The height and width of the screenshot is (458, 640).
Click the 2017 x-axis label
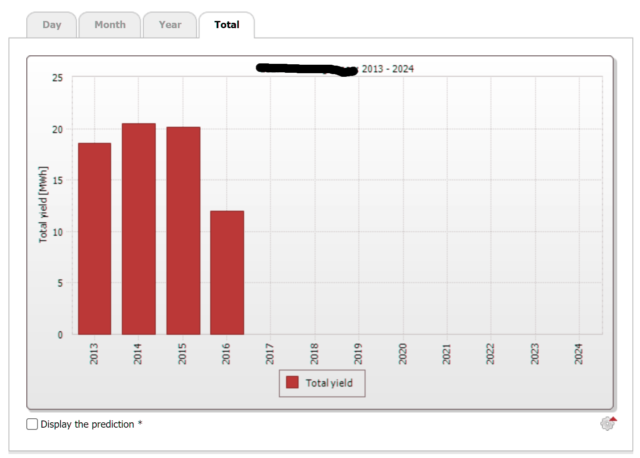click(270, 353)
